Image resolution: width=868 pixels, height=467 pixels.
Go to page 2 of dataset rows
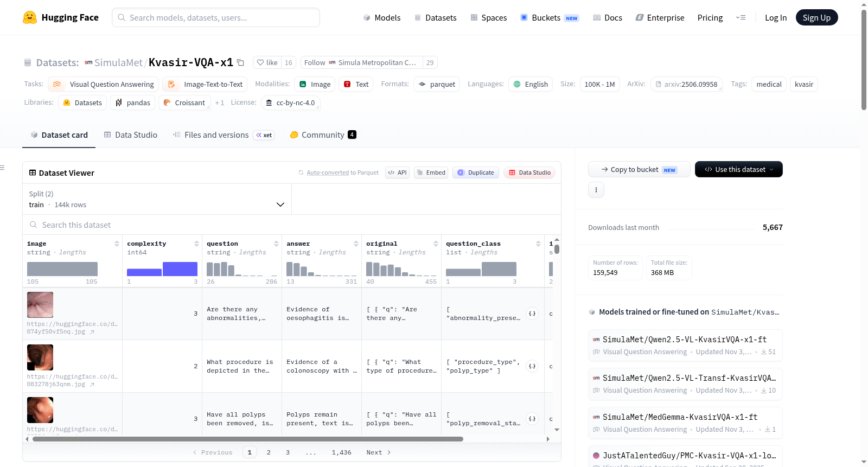tap(269, 452)
